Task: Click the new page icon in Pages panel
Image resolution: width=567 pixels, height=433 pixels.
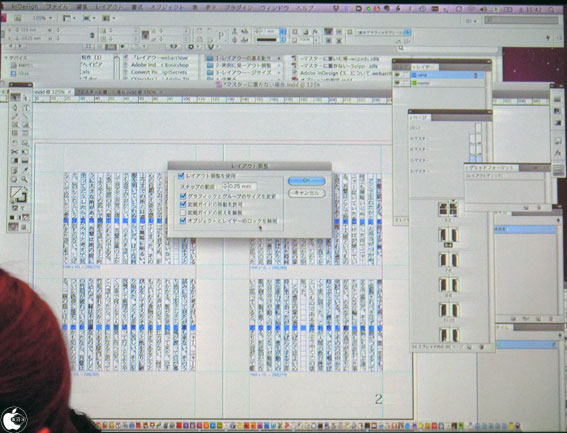Action: point(469,347)
